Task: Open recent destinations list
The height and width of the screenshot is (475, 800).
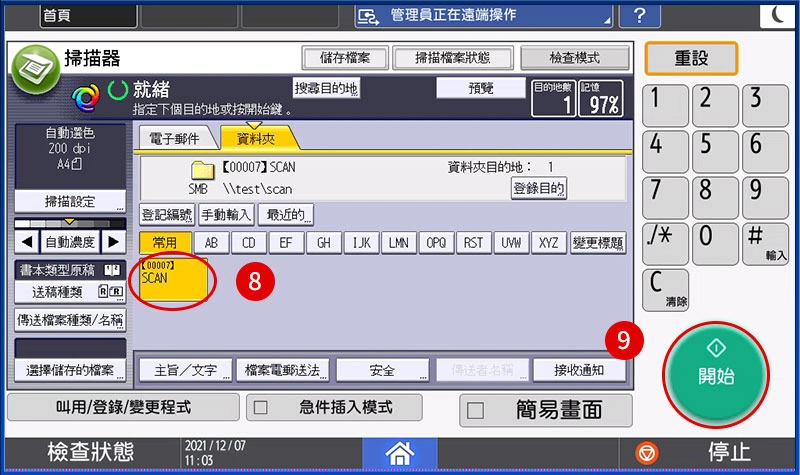Action: click(x=286, y=215)
